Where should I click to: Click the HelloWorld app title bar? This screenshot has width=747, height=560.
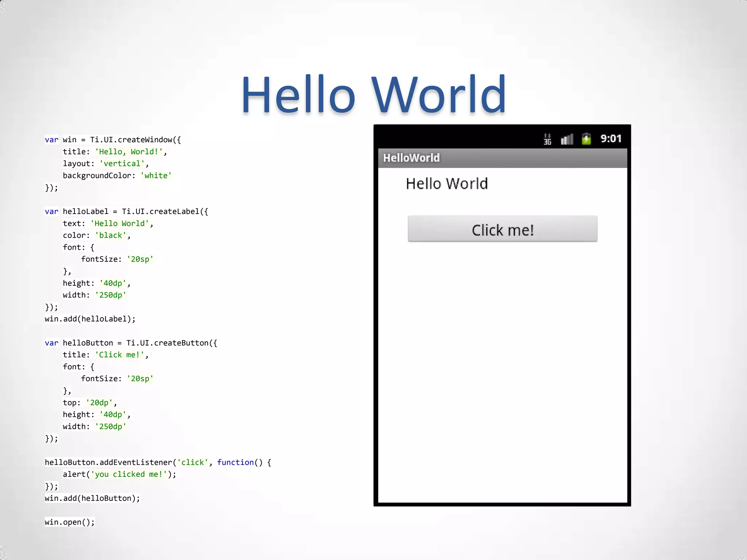503,158
